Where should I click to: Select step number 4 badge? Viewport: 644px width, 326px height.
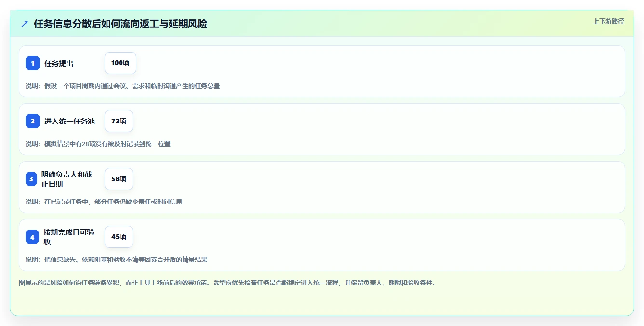pos(32,237)
